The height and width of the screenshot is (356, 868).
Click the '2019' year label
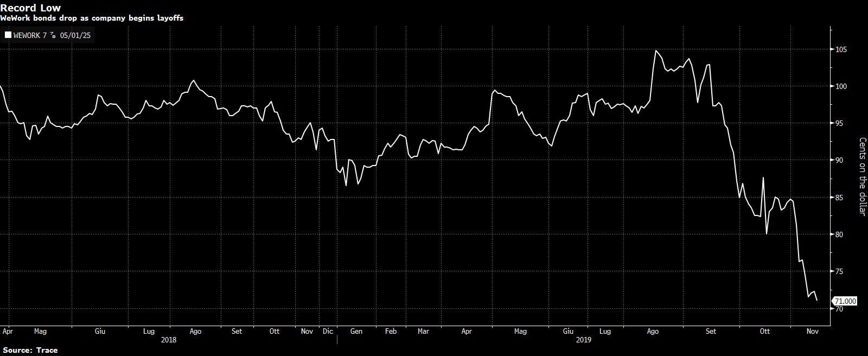(584, 340)
